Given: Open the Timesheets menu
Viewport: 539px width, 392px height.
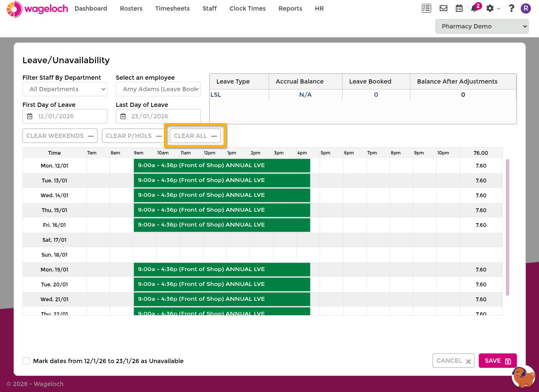Looking at the screenshot, I should [x=172, y=8].
